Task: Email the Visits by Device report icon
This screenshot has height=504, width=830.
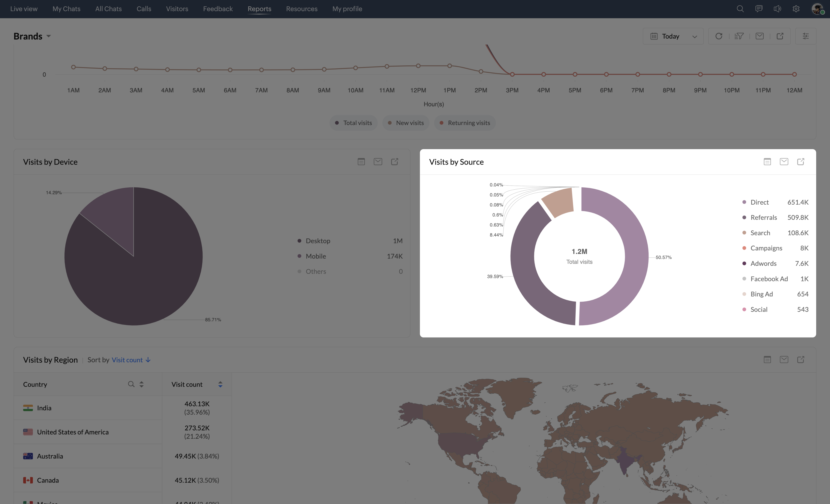Action: point(378,162)
